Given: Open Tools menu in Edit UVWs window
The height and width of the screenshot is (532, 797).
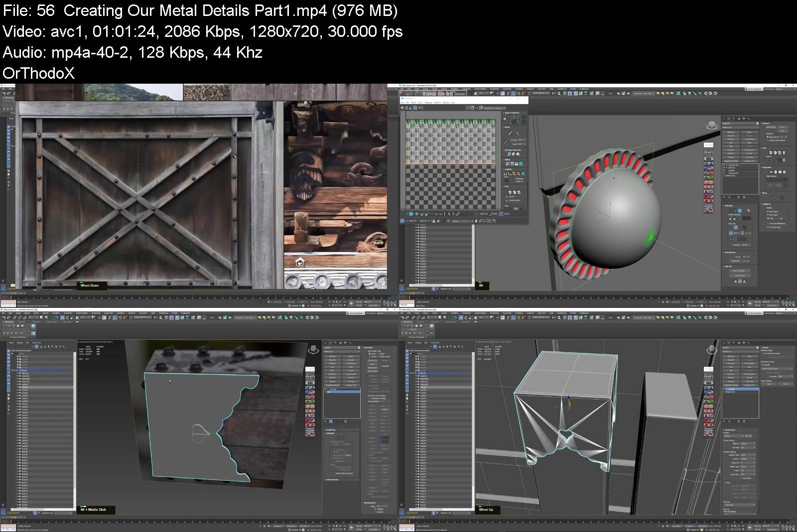Looking at the screenshot, I should tap(420, 103).
